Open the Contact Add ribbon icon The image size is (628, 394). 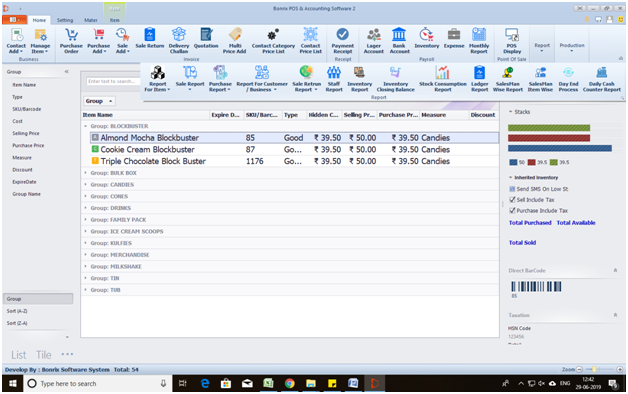[x=16, y=40]
